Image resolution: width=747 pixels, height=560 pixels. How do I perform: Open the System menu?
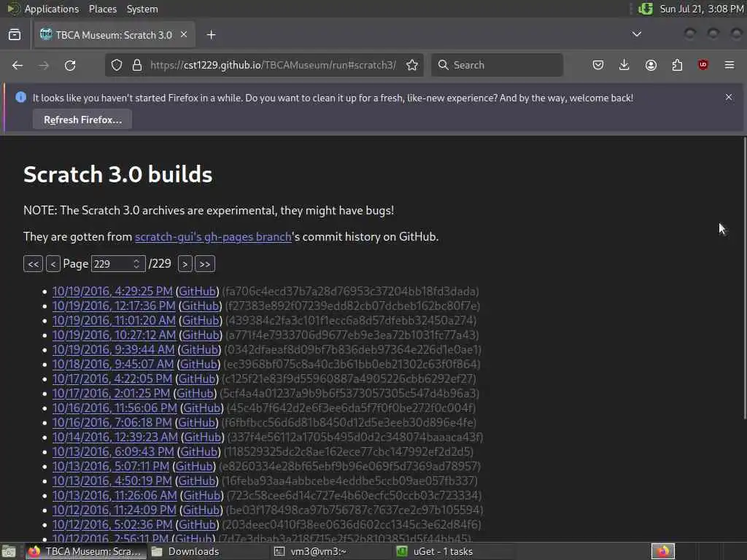tap(142, 9)
